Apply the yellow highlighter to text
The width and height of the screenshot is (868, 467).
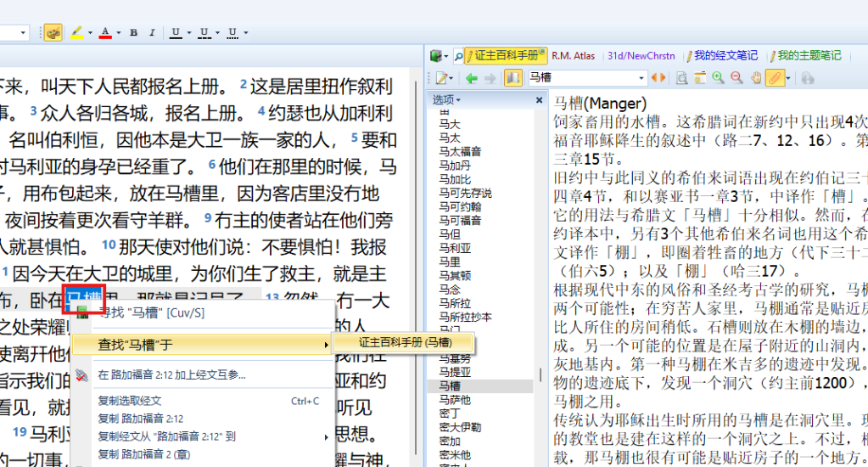(x=76, y=33)
